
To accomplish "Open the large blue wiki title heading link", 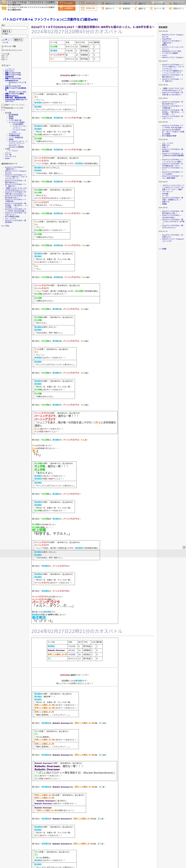I will [x=50, y=20].
